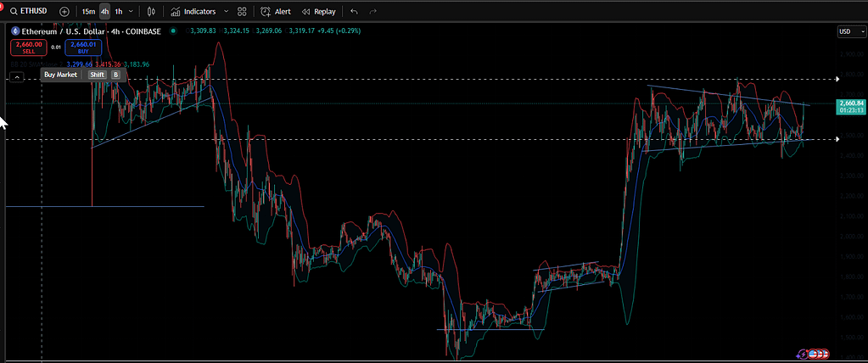Click the 3,319.17 close price value
This screenshot has width=868, height=363.
[304, 31]
